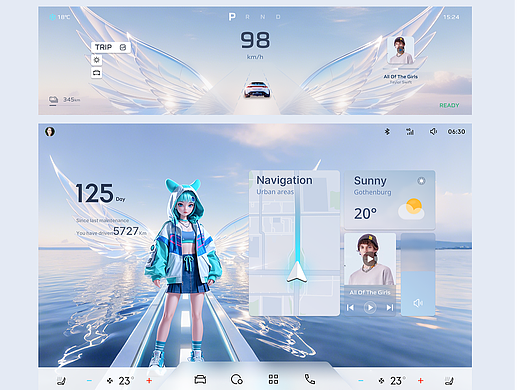The width and height of the screenshot is (520, 390).
Task: Select the car icon below brightness icon
Action: point(97,73)
